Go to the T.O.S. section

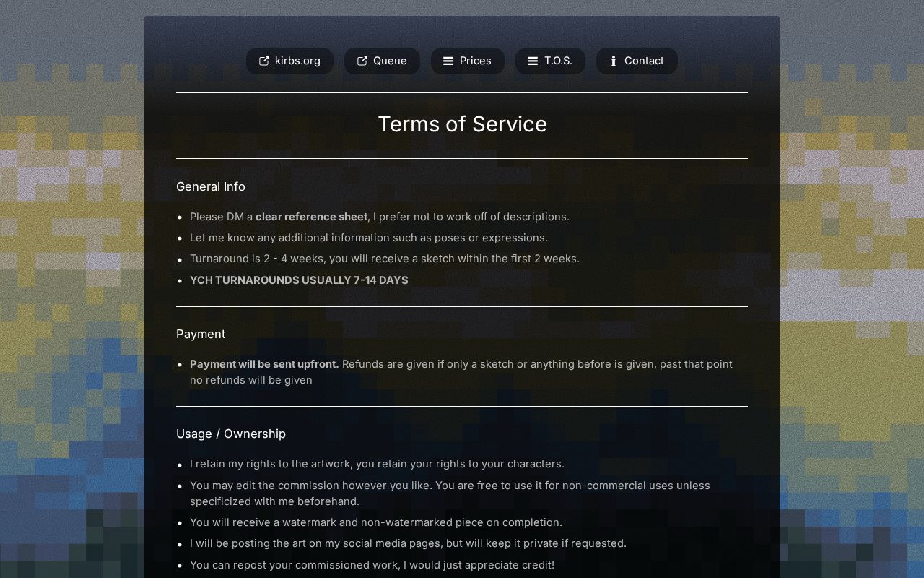pyautogui.click(x=550, y=61)
